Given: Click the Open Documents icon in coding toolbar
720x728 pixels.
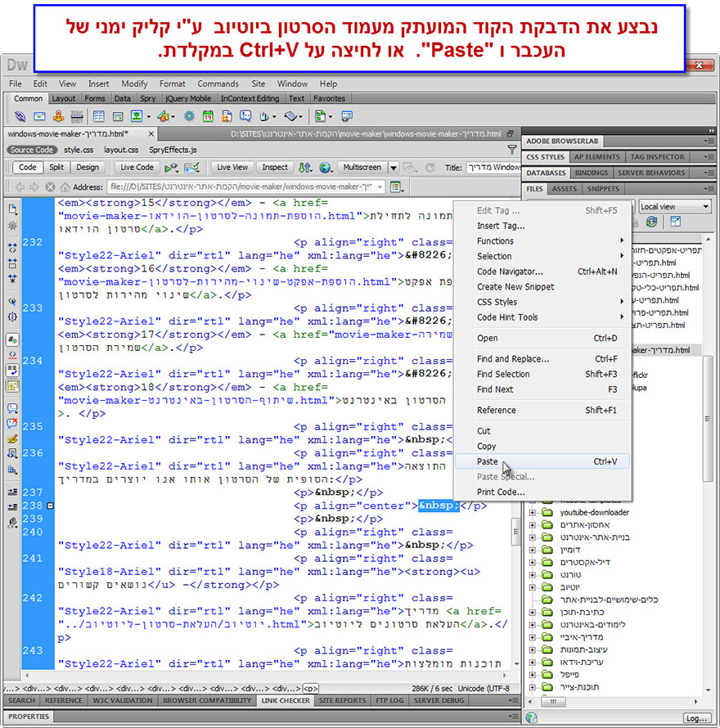Looking at the screenshot, I should [12, 209].
